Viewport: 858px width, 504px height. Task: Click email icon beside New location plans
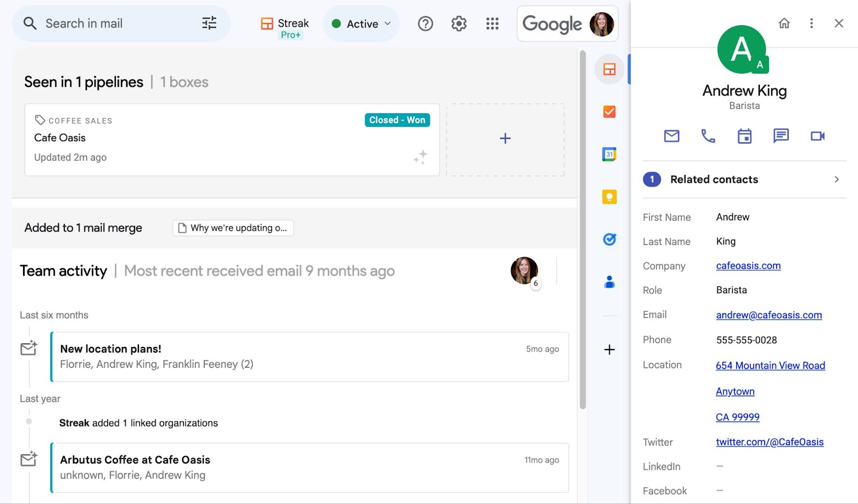[x=29, y=349]
